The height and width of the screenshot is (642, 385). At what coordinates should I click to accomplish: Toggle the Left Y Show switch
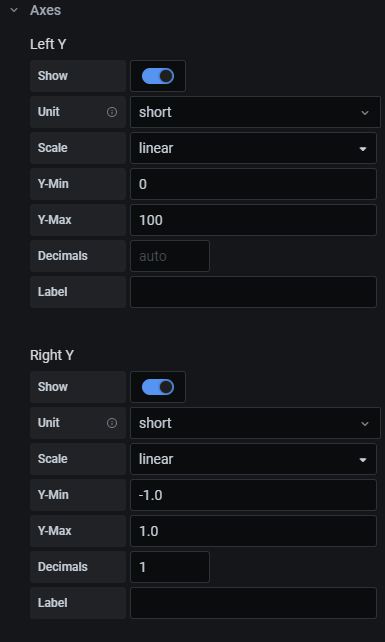click(x=158, y=76)
